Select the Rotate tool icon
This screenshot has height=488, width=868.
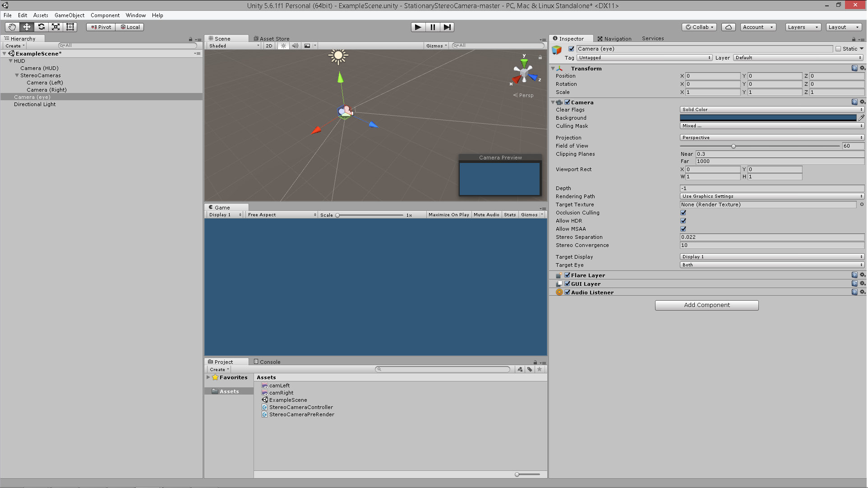(41, 27)
